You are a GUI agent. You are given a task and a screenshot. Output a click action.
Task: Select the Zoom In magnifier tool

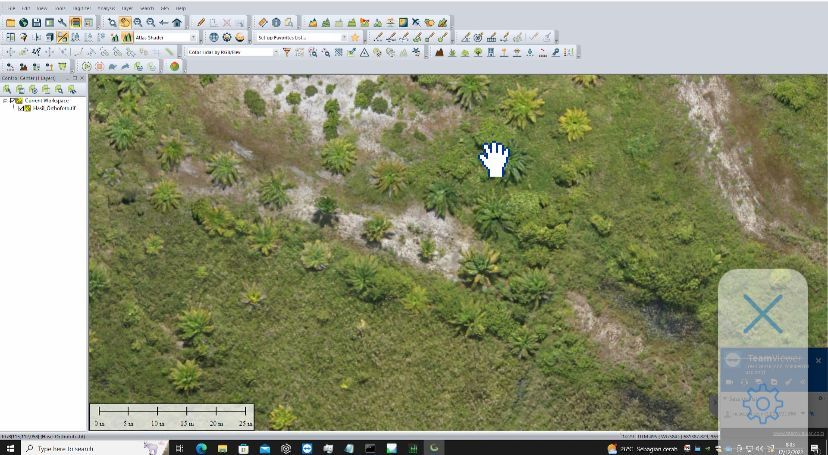[x=138, y=22]
